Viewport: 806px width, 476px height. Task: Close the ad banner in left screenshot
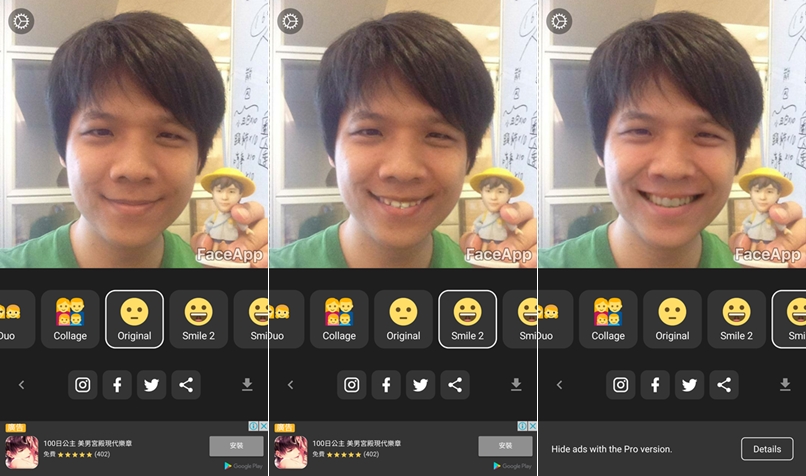(x=264, y=426)
